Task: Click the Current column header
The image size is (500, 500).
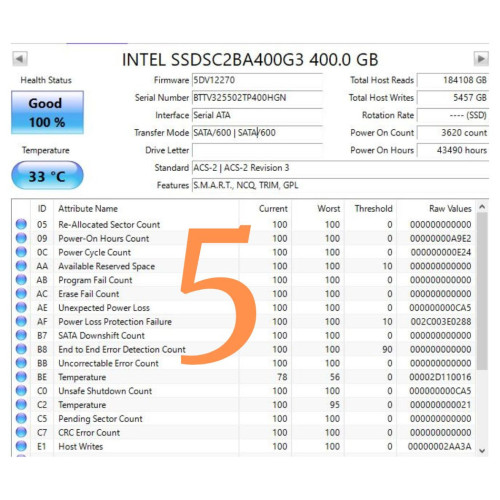Action: tap(265, 209)
